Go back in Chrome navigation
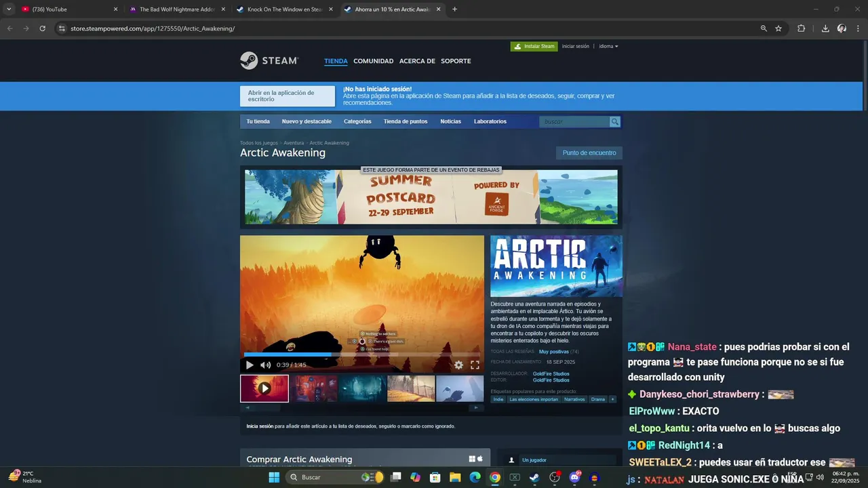Screen dimensions: 868x488 pyautogui.click(x=9, y=28)
